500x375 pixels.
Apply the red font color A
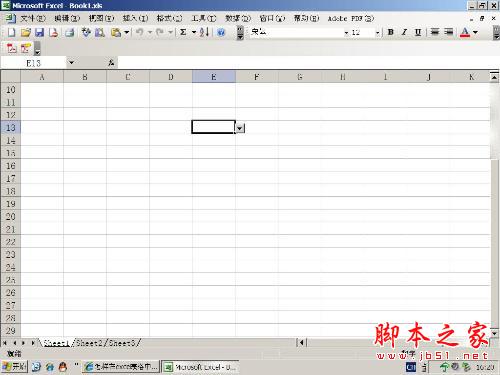click(x=465, y=32)
